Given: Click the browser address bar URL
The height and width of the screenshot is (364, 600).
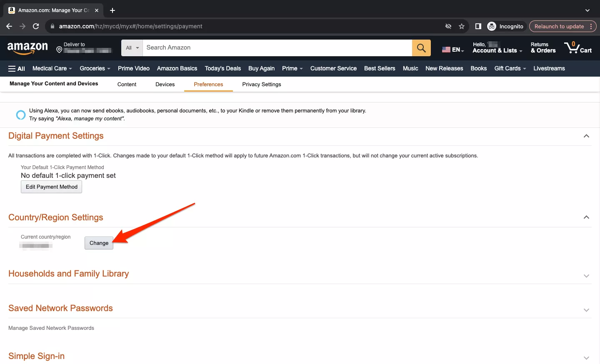Looking at the screenshot, I should 131,26.
